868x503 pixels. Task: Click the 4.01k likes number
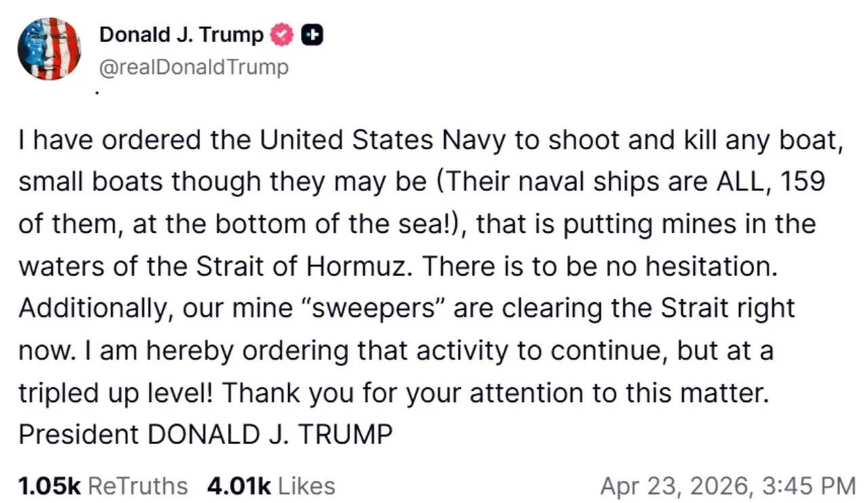[239, 485]
